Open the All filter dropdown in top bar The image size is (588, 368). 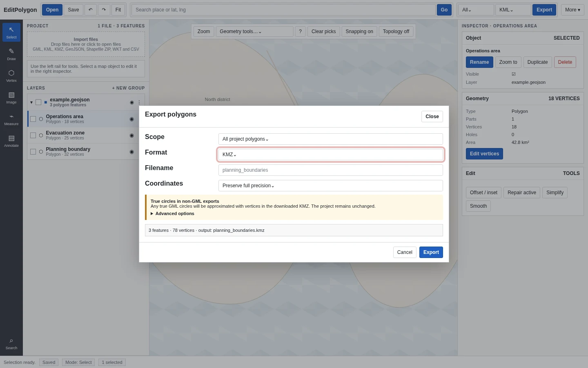pyautogui.click(x=476, y=10)
